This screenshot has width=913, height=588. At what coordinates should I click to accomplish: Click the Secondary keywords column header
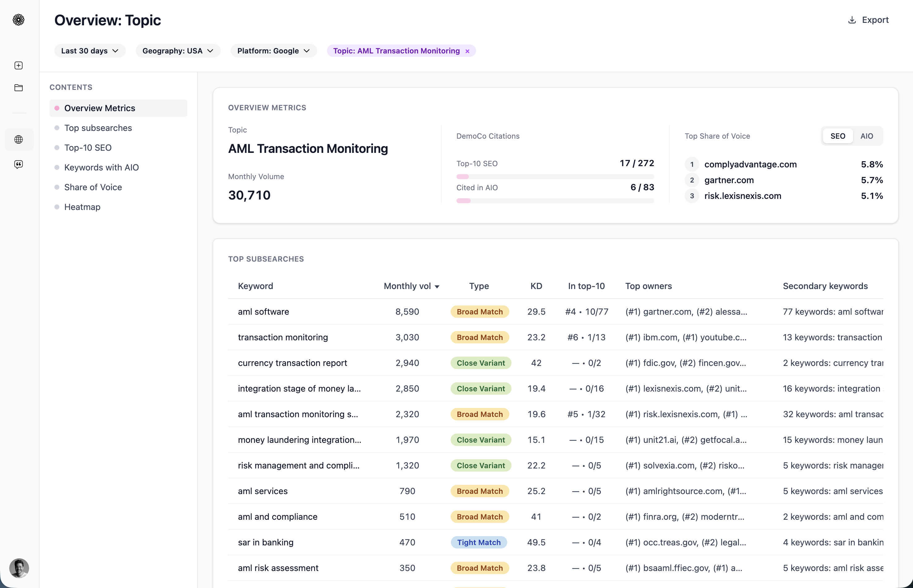[825, 286]
